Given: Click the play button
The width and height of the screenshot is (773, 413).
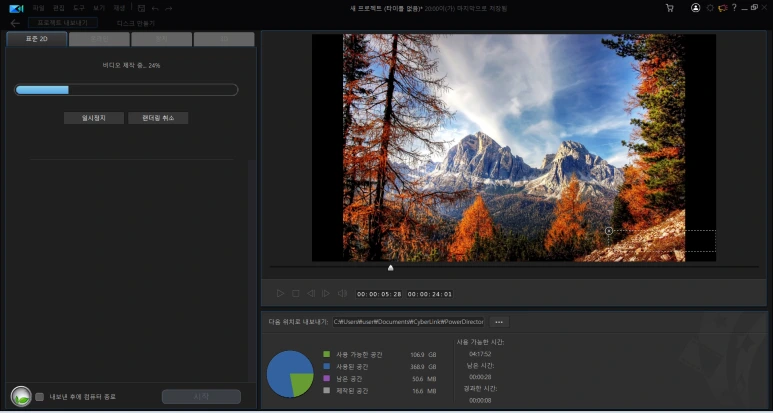Looking at the screenshot, I should [280, 294].
